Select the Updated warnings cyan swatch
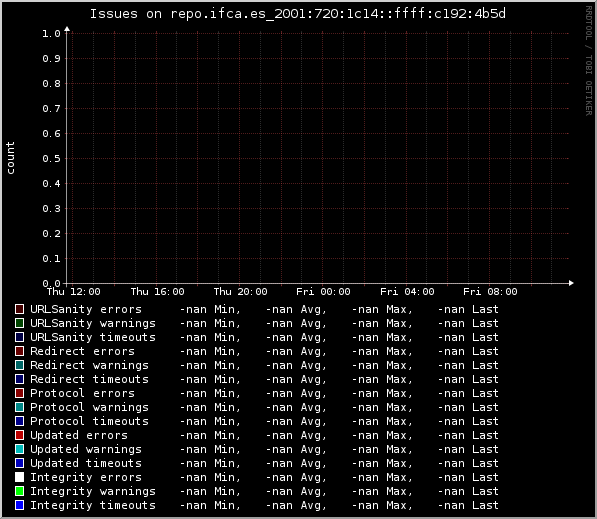 [x=19, y=449]
